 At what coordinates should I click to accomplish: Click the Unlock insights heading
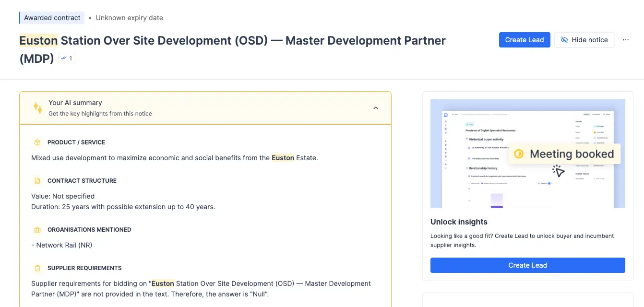point(459,222)
